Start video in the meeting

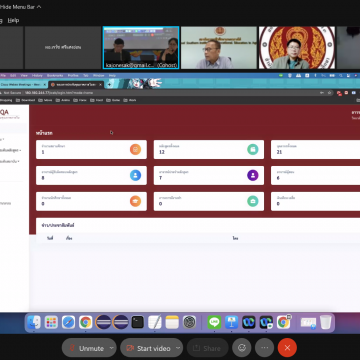(x=149, y=348)
